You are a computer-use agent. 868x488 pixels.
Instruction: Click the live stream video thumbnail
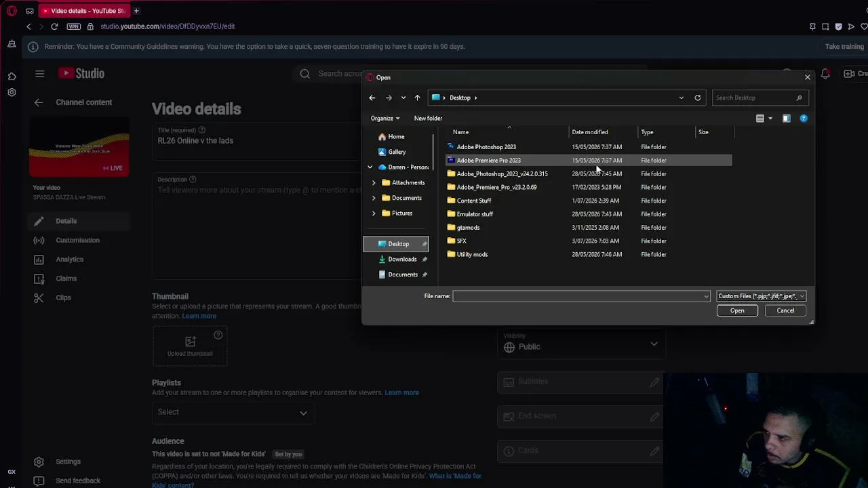(79, 147)
